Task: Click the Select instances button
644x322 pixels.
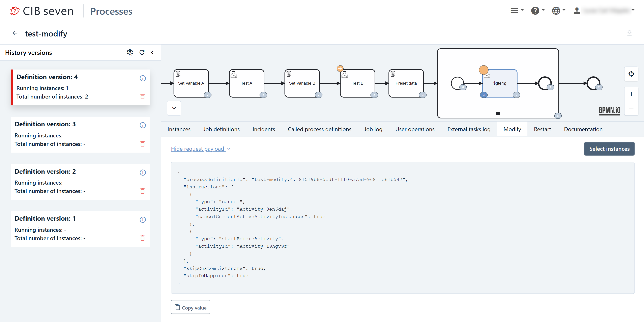Action: coord(609,149)
